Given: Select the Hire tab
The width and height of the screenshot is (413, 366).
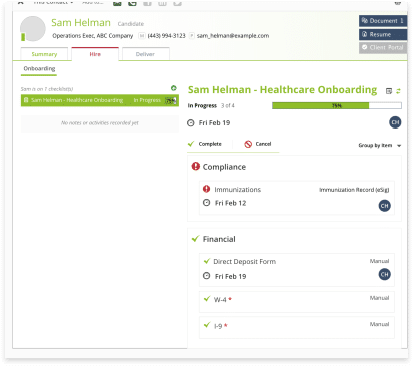Looking at the screenshot, I should pos(95,54).
